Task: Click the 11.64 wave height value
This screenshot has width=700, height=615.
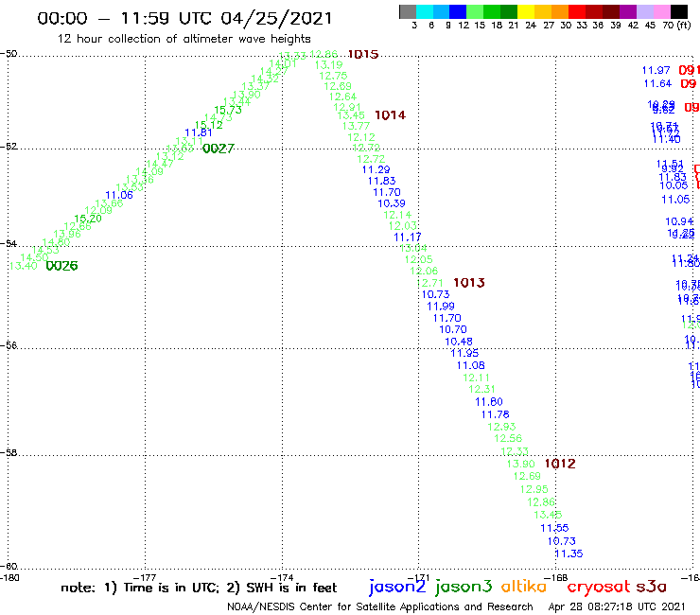Action: (x=657, y=84)
